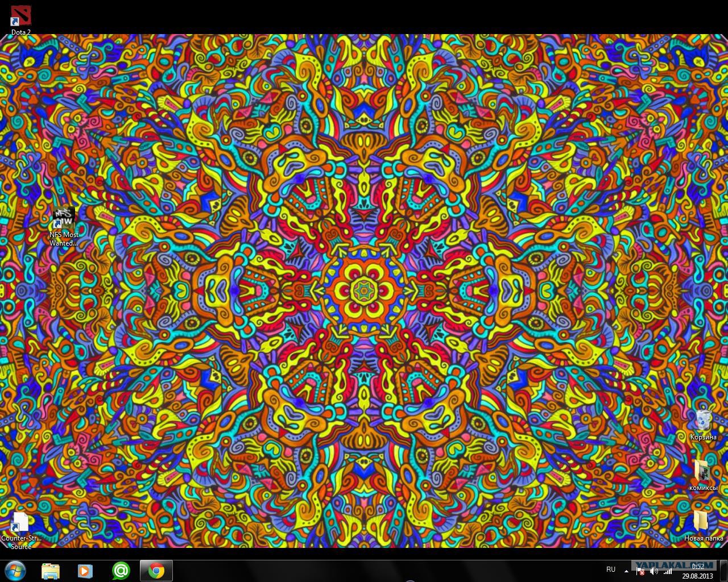Viewport: 728px width, 582px height.
Task: Open the clock showing 29.08.2013
Action: pyautogui.click(x=697, y=571)
